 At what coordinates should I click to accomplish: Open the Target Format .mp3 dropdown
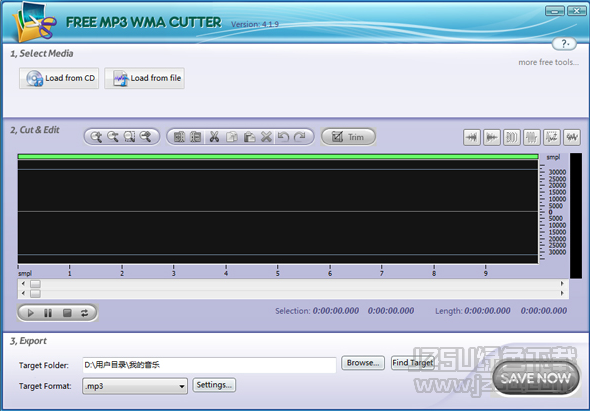coord(135,386)
